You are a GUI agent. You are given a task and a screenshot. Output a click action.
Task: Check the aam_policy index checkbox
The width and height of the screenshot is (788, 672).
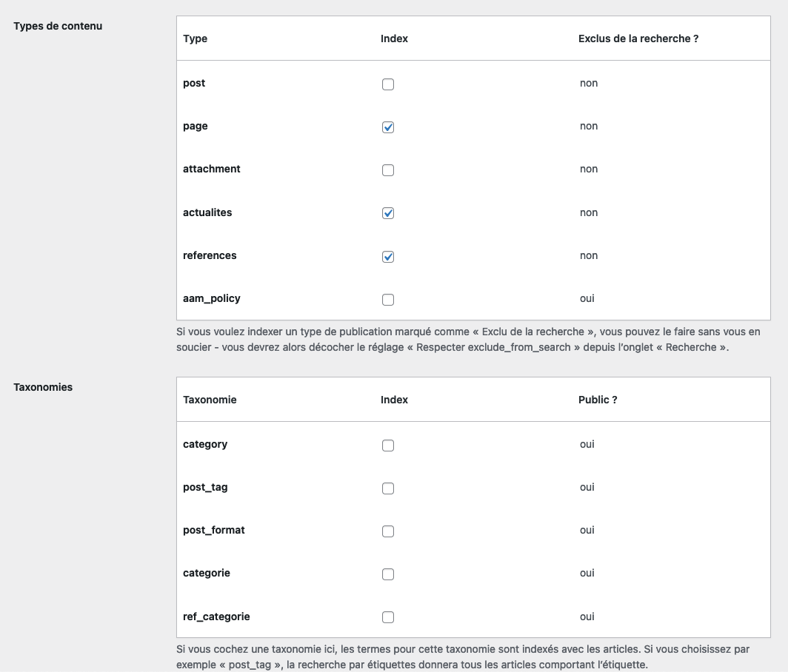coord(388,300)
